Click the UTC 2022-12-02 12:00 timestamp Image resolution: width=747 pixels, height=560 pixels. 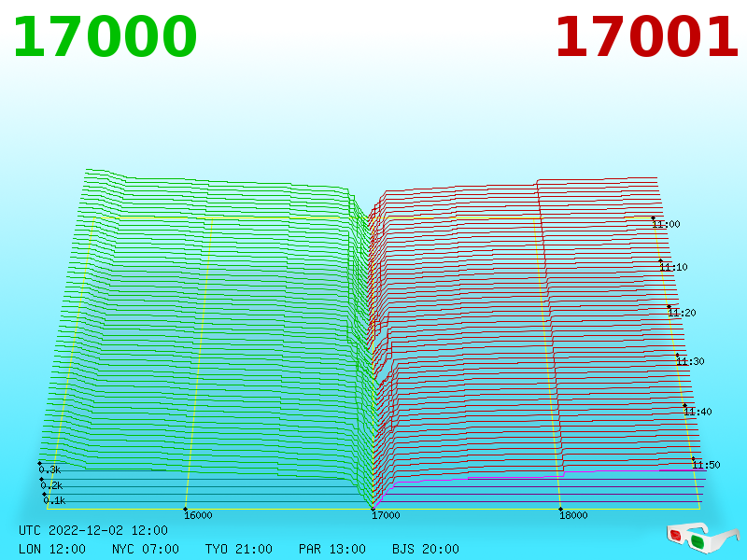93,530
